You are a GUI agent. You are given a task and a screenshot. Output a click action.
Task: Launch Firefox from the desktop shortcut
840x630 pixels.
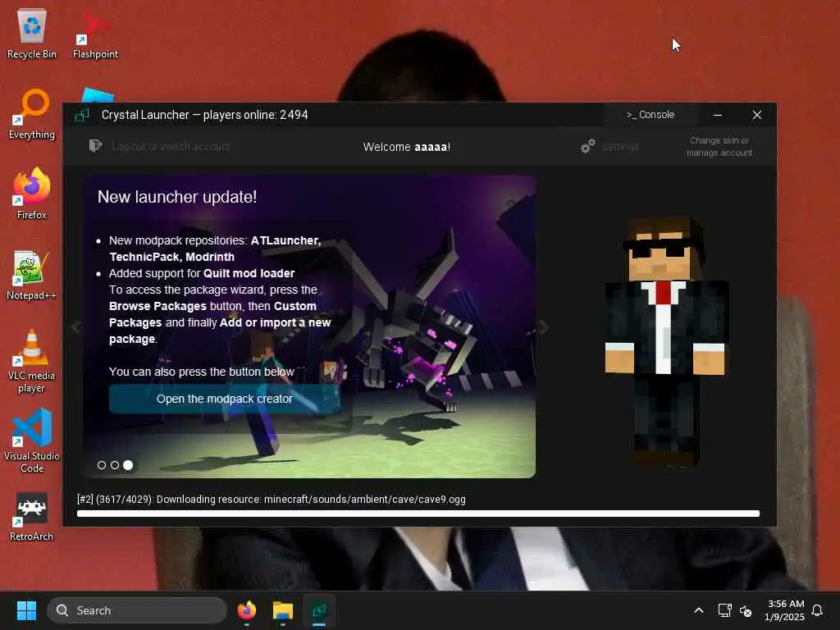32,194
